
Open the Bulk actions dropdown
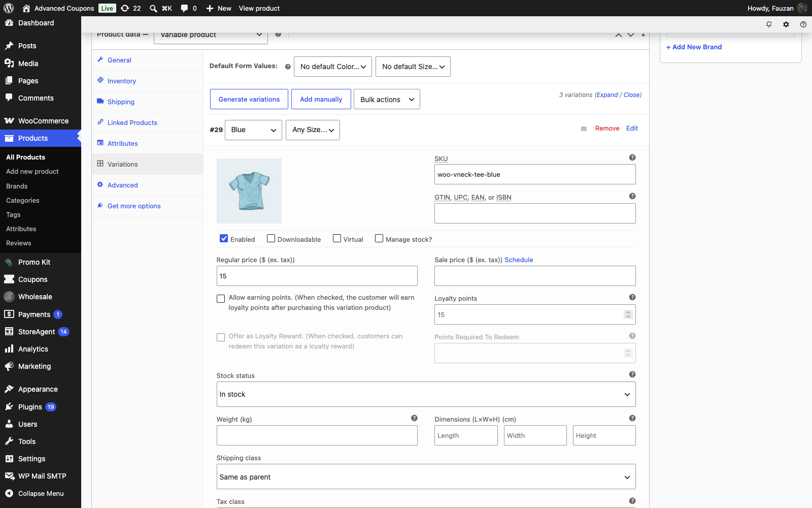click(387, 99)
